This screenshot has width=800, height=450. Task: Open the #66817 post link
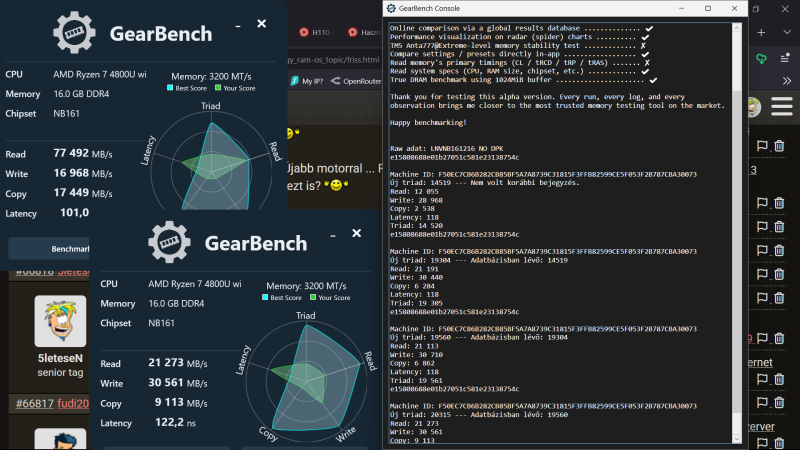(x=34, y=404)
